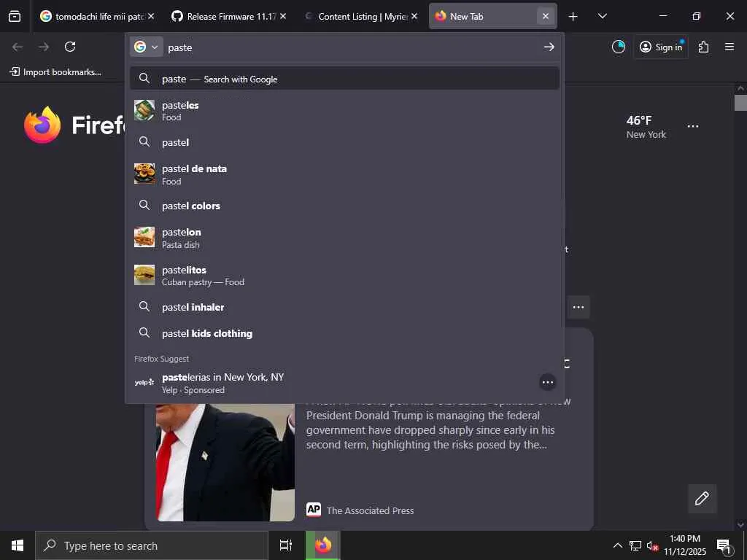Expand the list all tabs chevron
This screenshot has height=560, width=747.
click(x=602, y=16)
